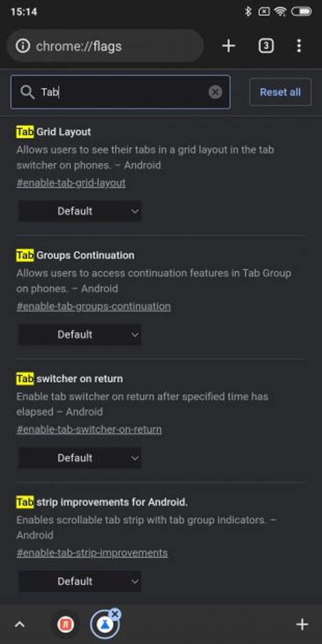322x644 pixels.
Task: Follow the #enable-tab-switcher-on-return link
Action: pyautogui.click(x=89, y=430)
